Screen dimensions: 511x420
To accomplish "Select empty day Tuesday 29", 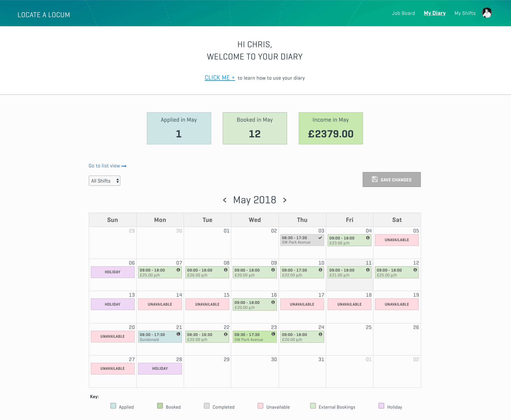I will (x=207, y=371).
